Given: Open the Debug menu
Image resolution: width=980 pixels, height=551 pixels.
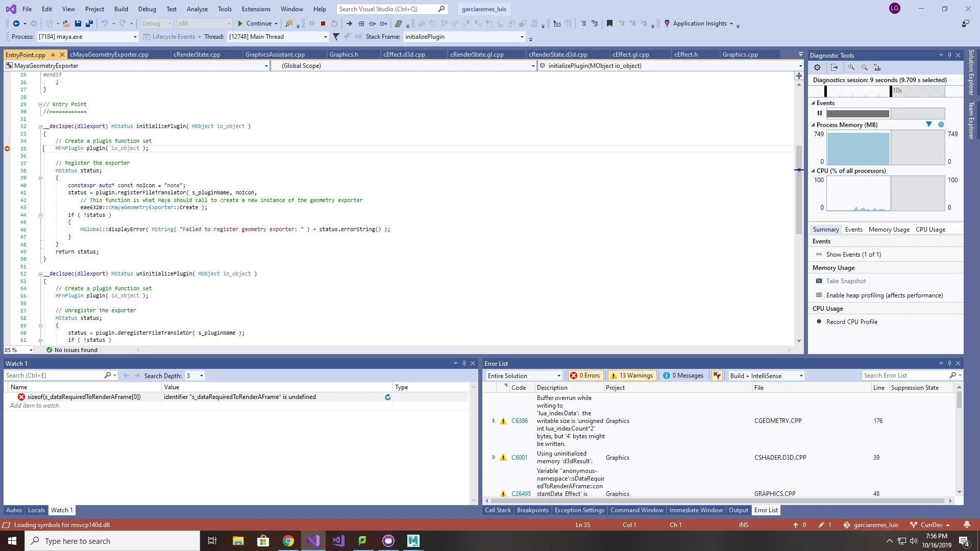Looking at the screenshot, I should (147, 9).
